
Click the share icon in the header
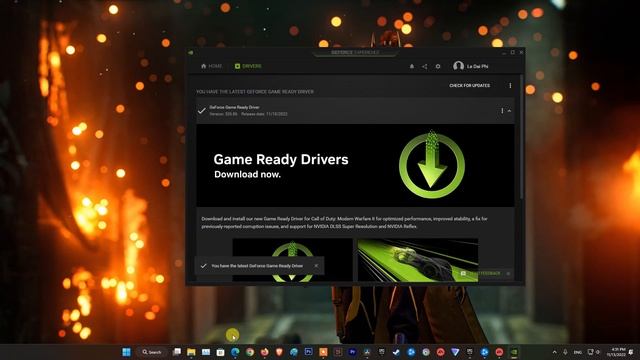coord(424,66)
